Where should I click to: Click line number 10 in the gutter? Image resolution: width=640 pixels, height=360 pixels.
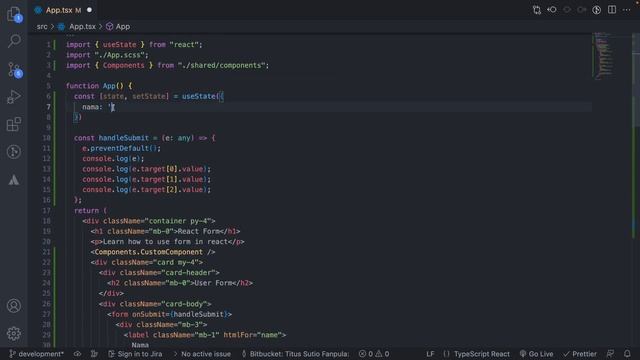[x=47, y=138]
